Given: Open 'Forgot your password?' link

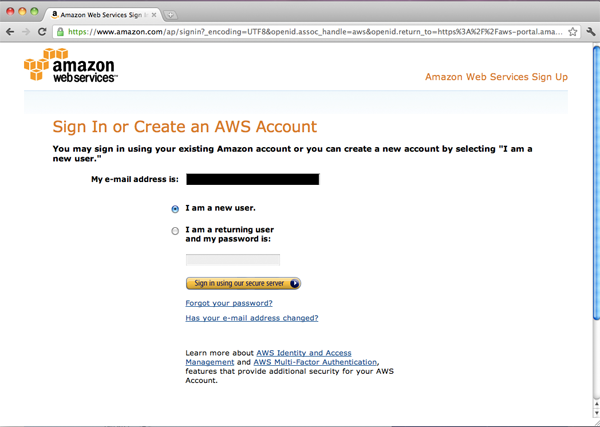Looking at the screenshot, I should tap(229, 303).
